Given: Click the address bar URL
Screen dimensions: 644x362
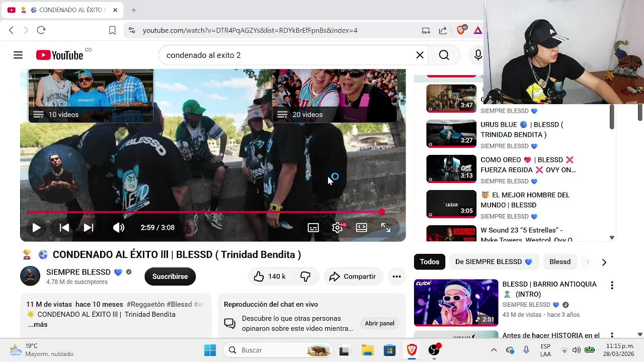Looking at the screenshot, I should pos(250,30).
